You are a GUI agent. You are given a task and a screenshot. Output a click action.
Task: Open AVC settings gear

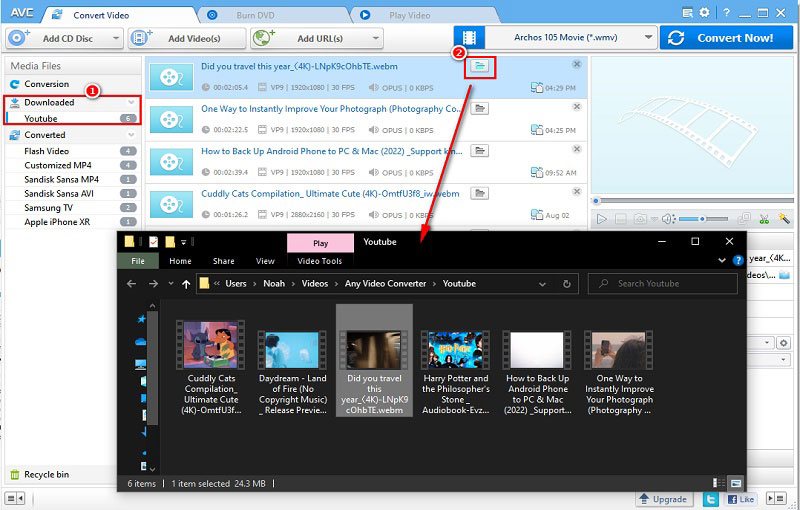[705, 13]
